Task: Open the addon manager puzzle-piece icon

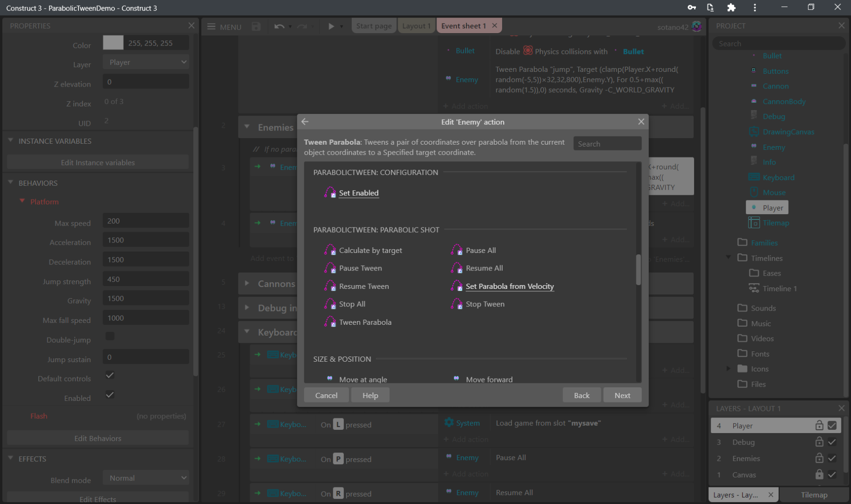Action: coord(731,8)
